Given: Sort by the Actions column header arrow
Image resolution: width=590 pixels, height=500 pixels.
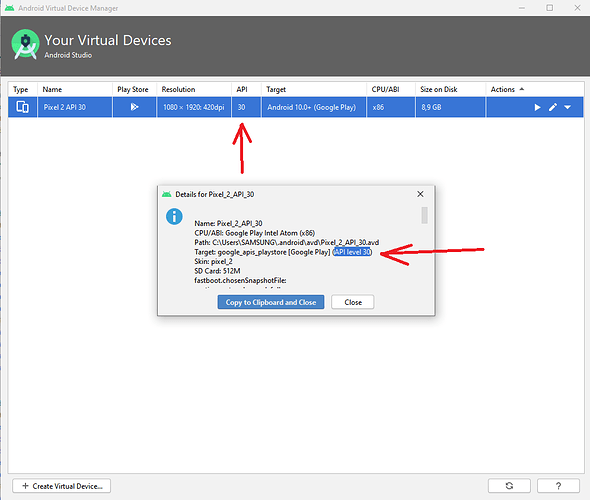Looking at the screenshot, I should pos(522,89).
